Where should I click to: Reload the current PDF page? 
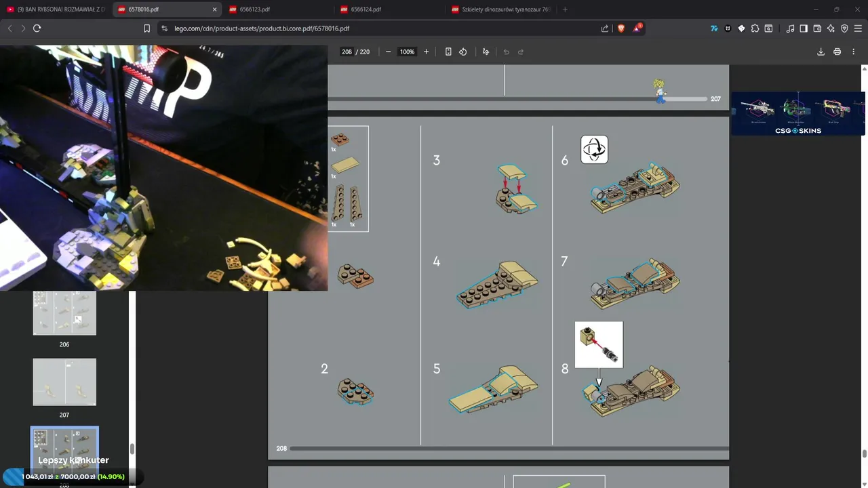click(x=37, y=28)
